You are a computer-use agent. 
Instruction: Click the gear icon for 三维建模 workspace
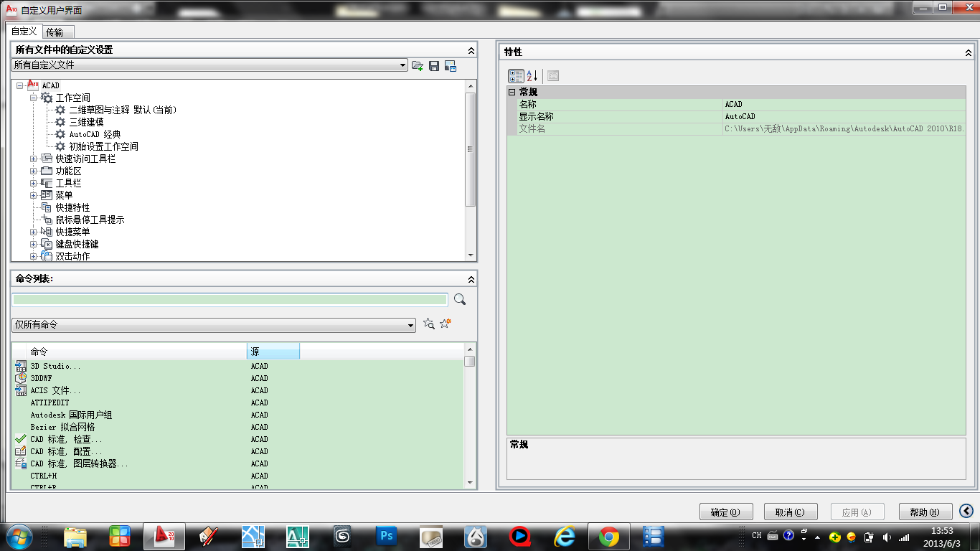tap(60, 122)
